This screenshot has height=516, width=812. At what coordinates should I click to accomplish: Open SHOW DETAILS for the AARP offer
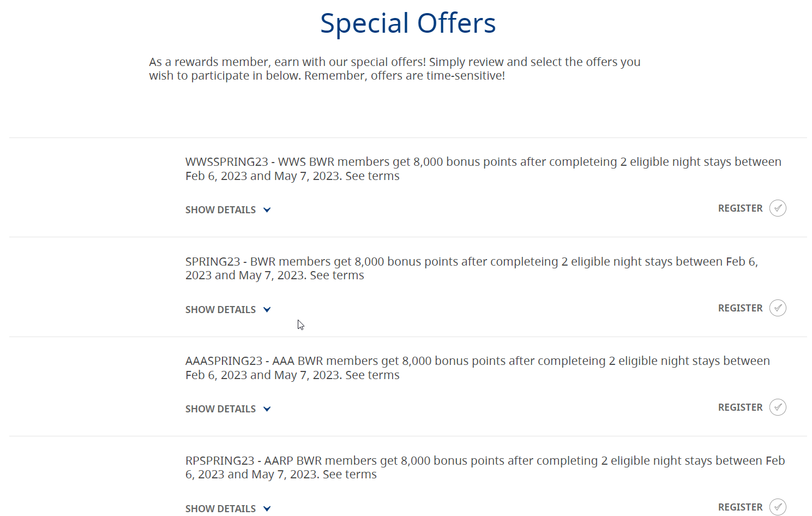click(220, 508)
